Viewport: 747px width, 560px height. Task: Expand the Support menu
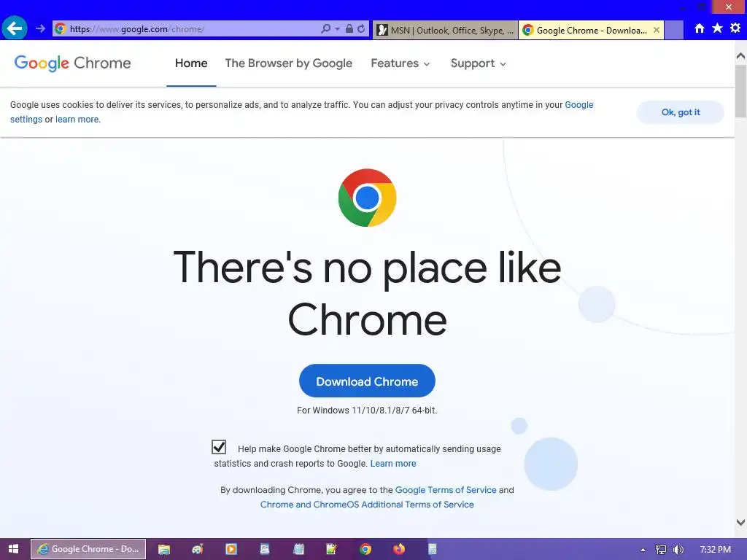point(478,63)
